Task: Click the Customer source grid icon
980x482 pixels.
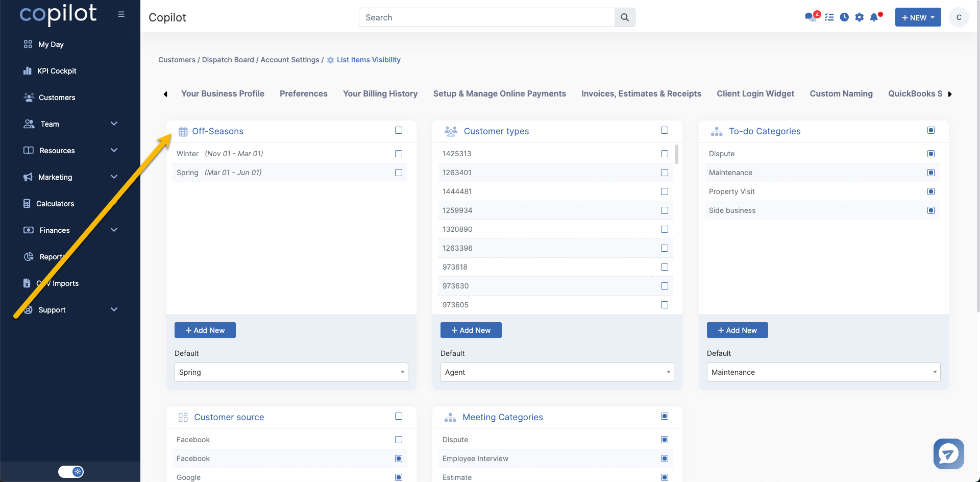Action: click(x=183, y=418)
